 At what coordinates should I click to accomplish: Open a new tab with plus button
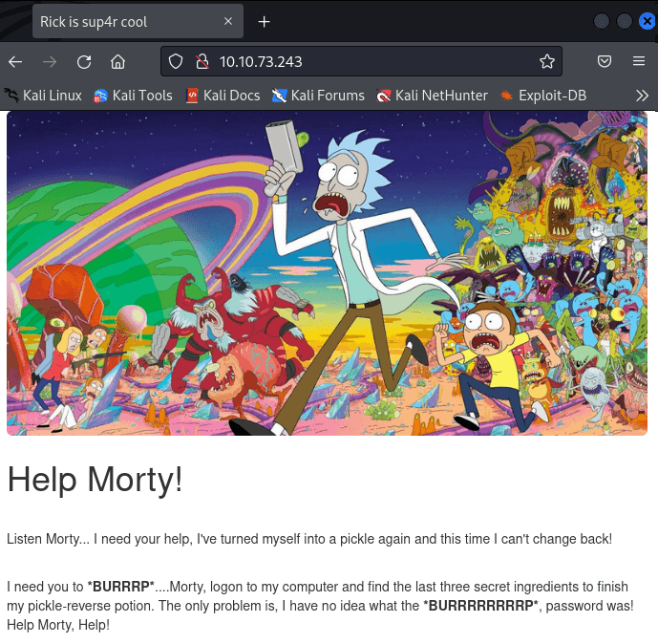pos(264,21)
